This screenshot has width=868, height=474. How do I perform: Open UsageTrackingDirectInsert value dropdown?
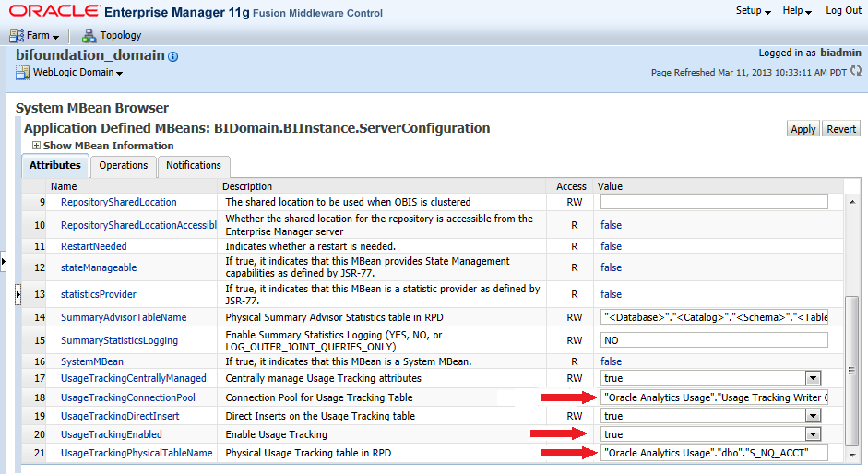click(x=813, y=417)
